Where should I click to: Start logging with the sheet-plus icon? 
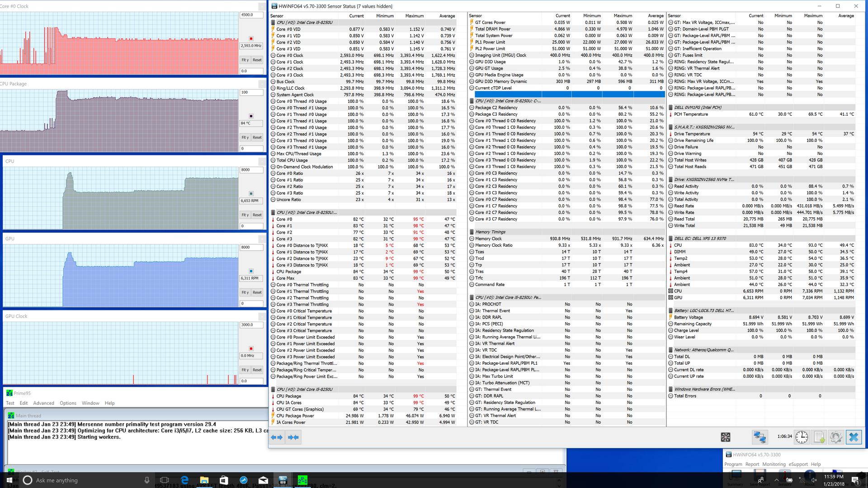[x=819, y=437]
